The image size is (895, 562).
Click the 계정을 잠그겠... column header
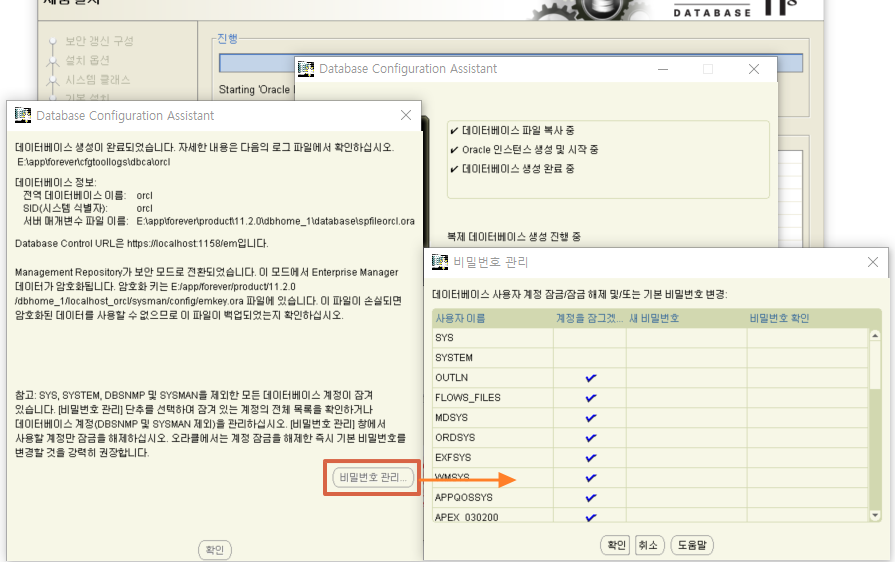tap(590, 318)
